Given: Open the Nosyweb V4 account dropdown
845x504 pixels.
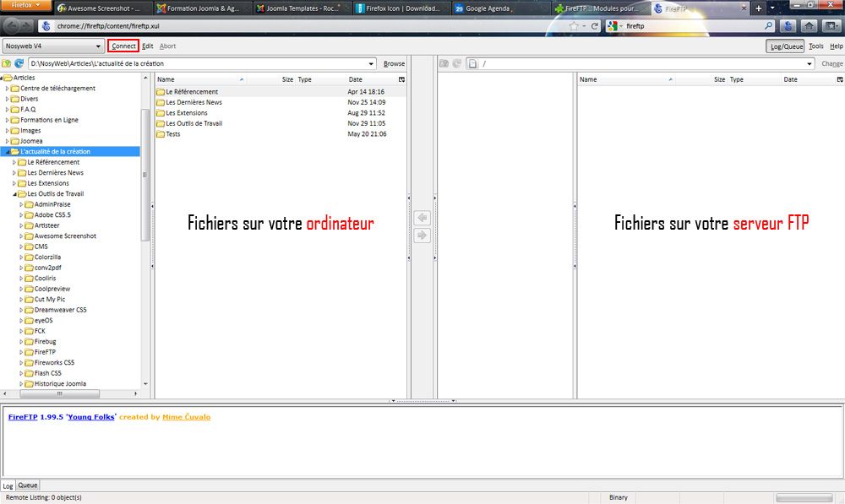Looking at the screenshot, I should pyautogui.click(x=52, y=46).
